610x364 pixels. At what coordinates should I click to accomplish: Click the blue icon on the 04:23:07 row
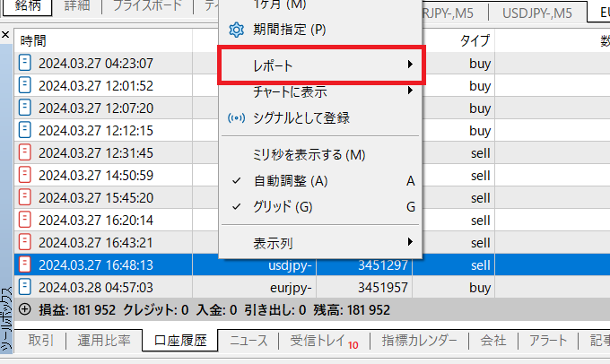pyautogui.click(x=25, y=64)
